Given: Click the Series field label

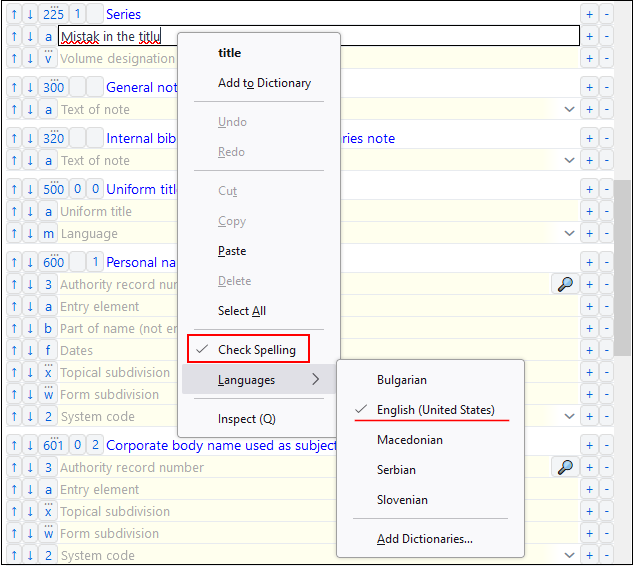Looking at the screenshot, I should pyautogui.click(x=123, y=15).
